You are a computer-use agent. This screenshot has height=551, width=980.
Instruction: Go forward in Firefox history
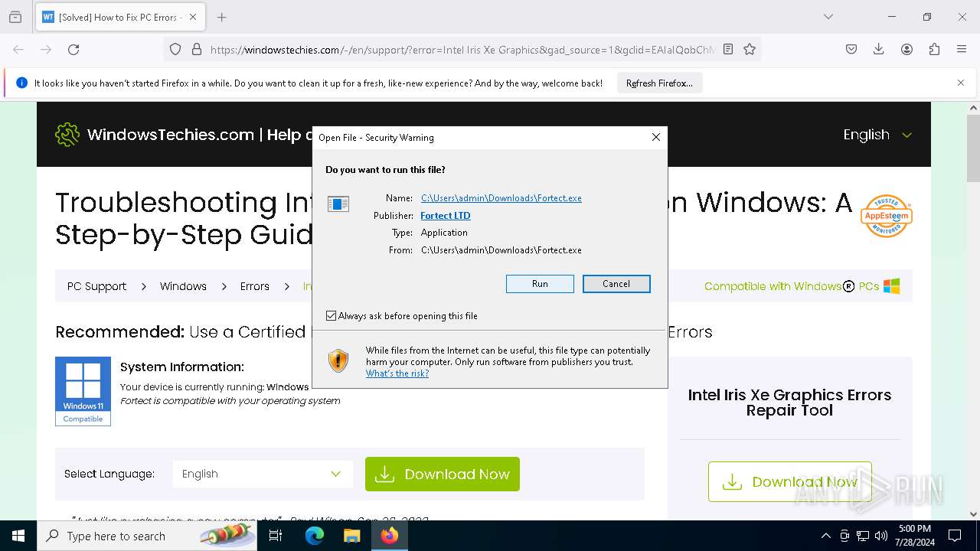[46, 49]
